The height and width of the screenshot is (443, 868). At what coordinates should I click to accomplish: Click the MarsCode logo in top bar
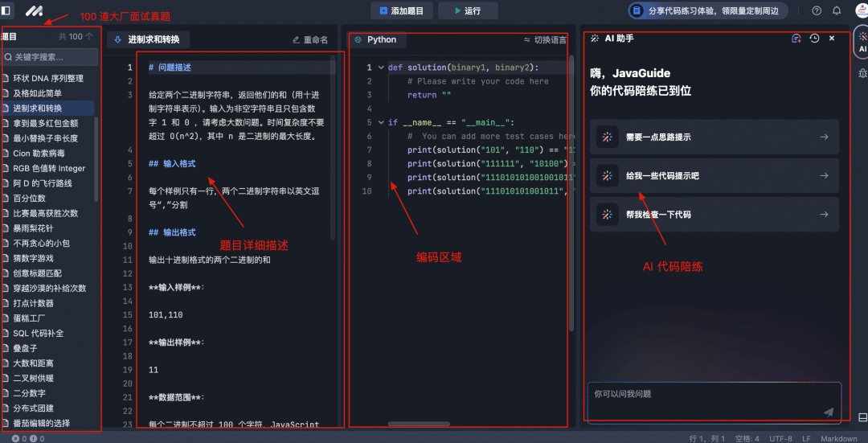point(34,10)
